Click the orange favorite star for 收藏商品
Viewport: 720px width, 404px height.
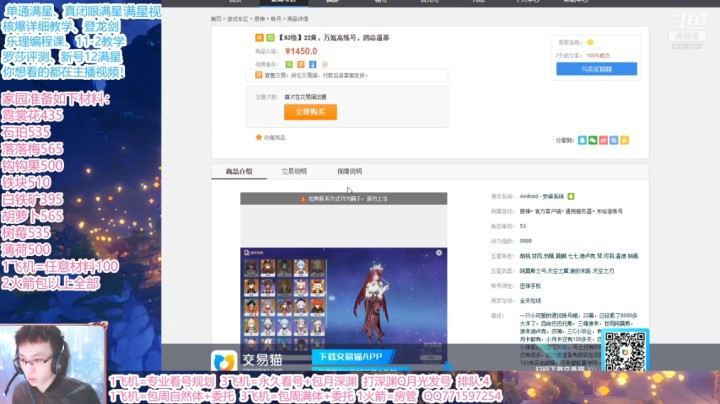(x=259, y=137)
